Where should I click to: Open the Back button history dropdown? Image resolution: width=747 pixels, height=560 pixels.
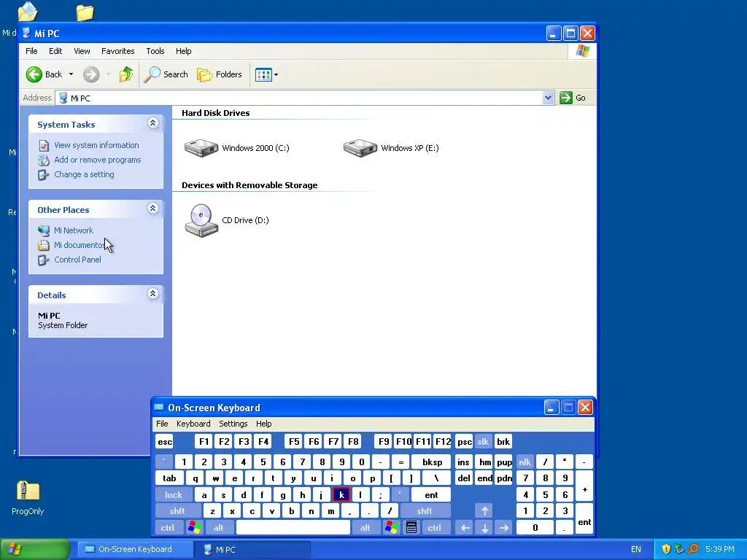71,74
